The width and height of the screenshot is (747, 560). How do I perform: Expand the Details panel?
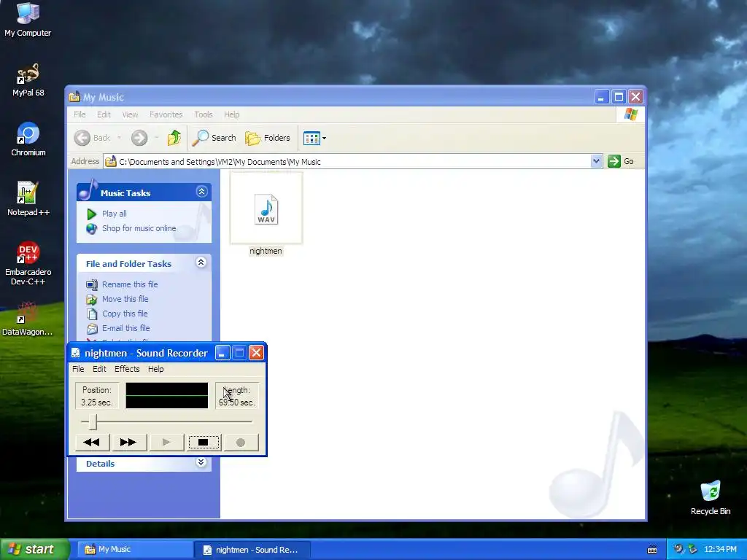tap(201, 462)
